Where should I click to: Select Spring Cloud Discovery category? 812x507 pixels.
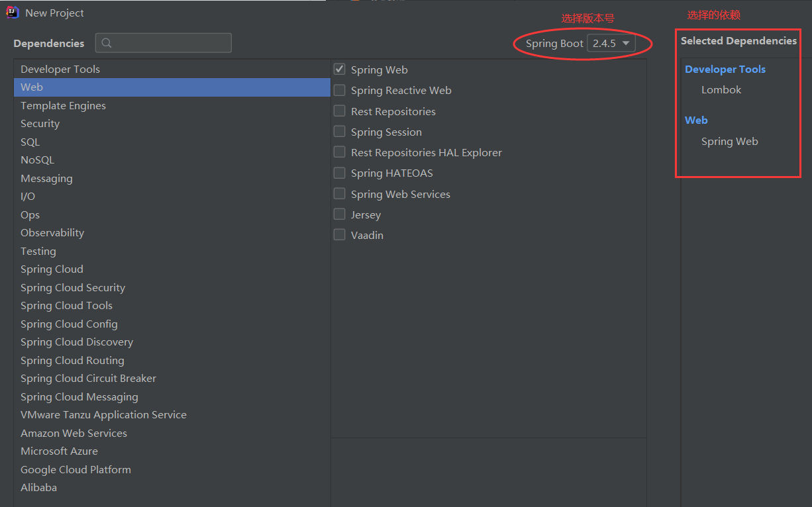point(172,342)
